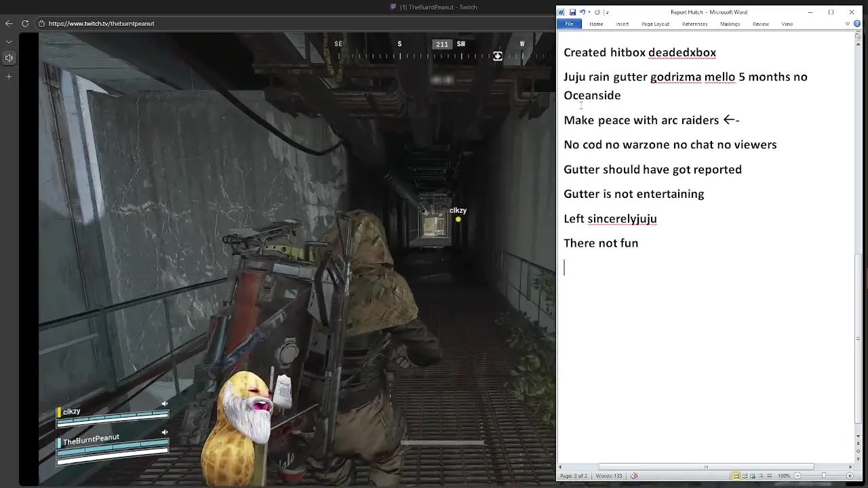Click the Undo icon in Word's title bar
868x488 pixels.
583,12
